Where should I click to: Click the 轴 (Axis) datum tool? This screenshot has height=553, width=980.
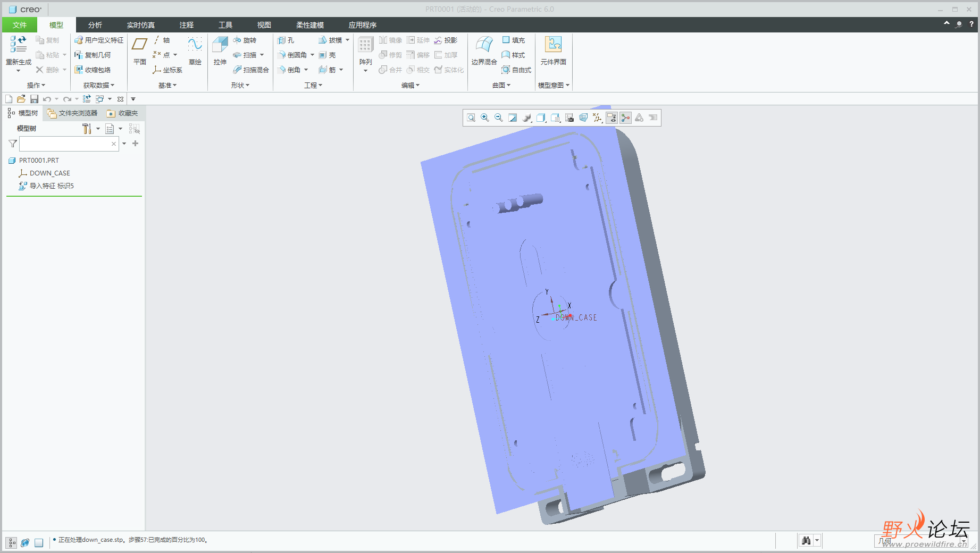click(x=162, y=40)
